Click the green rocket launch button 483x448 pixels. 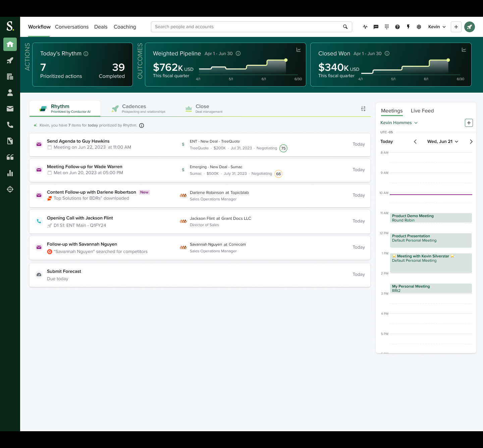[470, 27]
